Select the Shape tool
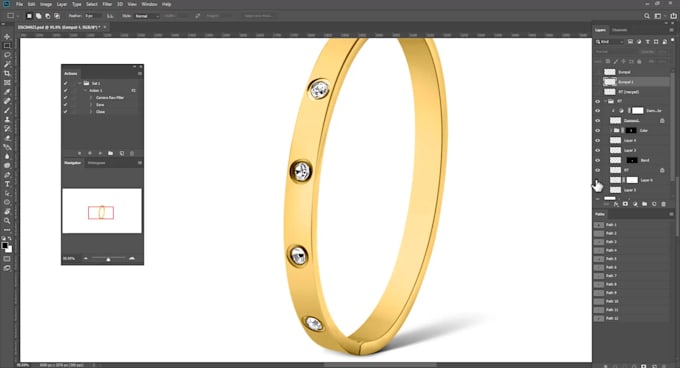This screenshot has height=368, width=680. [7, 202]
